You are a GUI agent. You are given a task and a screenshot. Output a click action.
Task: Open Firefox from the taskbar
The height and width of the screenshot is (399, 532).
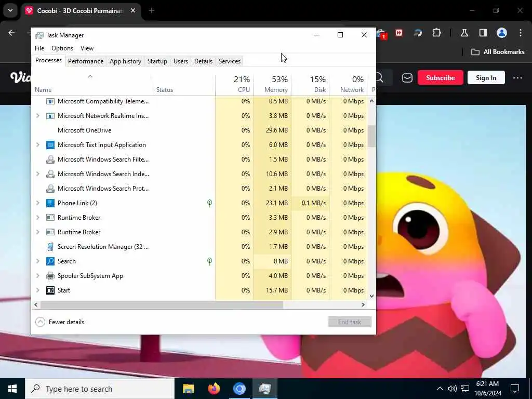pos(214,389)
